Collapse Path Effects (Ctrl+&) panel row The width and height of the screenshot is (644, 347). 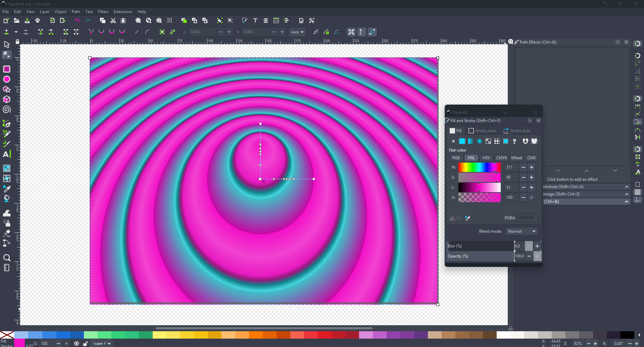586,201
